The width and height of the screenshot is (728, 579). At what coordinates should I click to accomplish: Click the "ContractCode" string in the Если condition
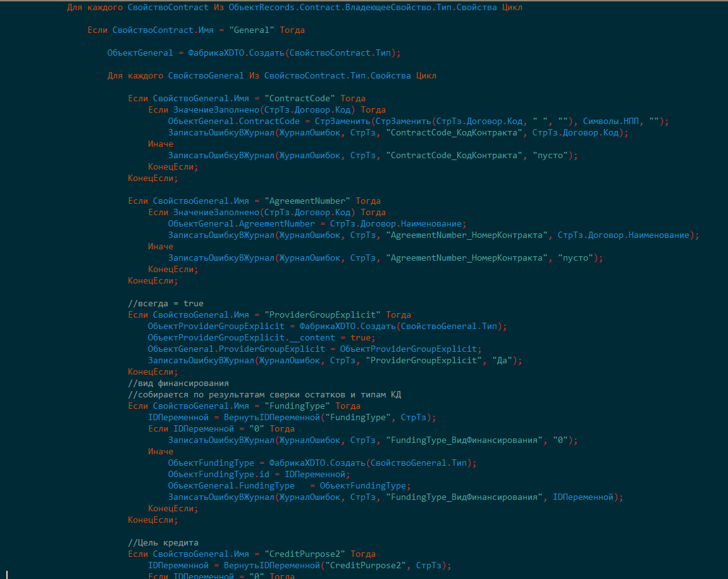pyautogui.click(x=300, y=99)
